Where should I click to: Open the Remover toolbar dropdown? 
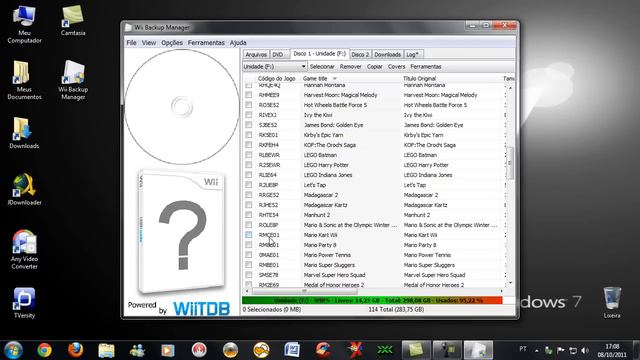click(x=350, y=67)
